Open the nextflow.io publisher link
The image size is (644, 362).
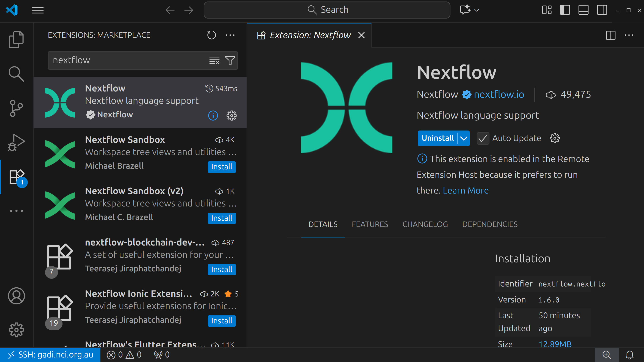point(499,94)
